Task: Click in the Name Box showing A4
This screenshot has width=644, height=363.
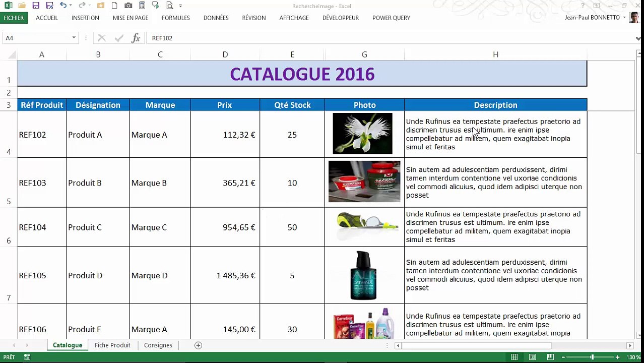Action: click(x=36, y=38)
